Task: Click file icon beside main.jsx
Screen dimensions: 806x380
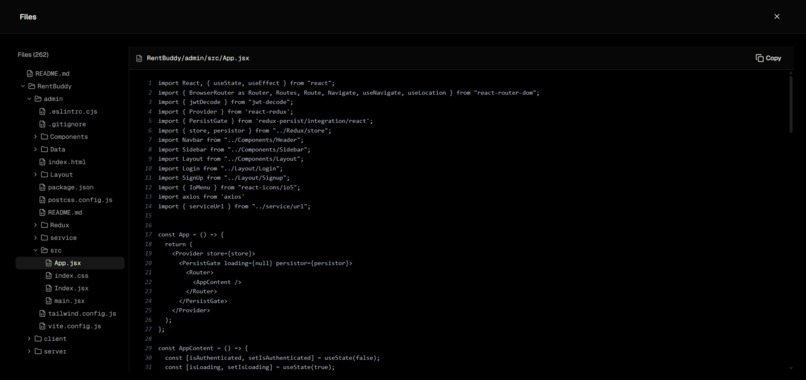Action: [x=49, y=301]
